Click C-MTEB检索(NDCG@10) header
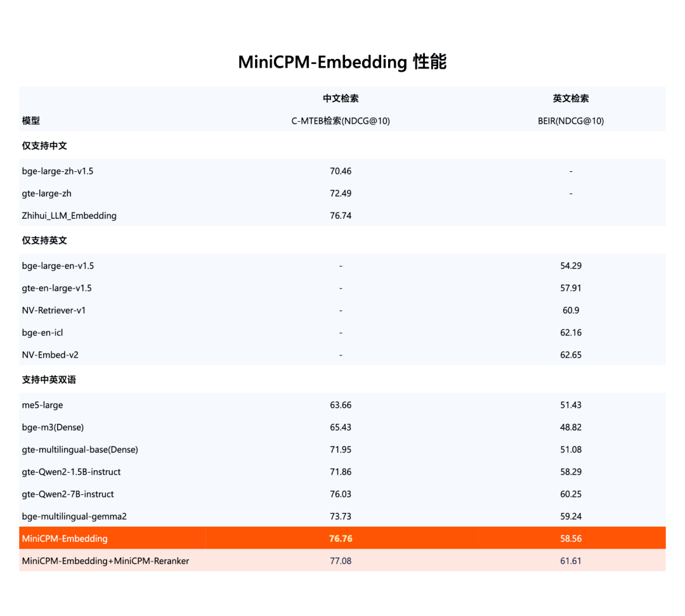The height and width of the screenshot is (616, 685). click(341, 121)
